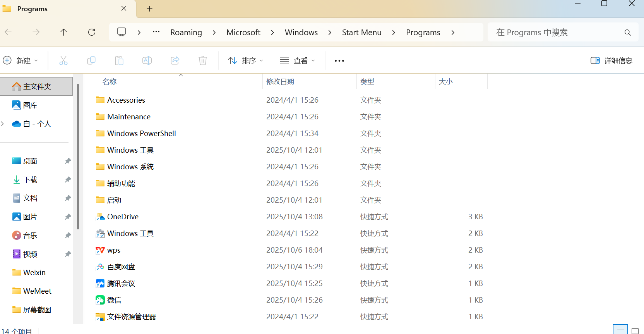Select the 腾讯会议 shortcut icon
This screenshot has width=644, height=334.
[100, 284]
